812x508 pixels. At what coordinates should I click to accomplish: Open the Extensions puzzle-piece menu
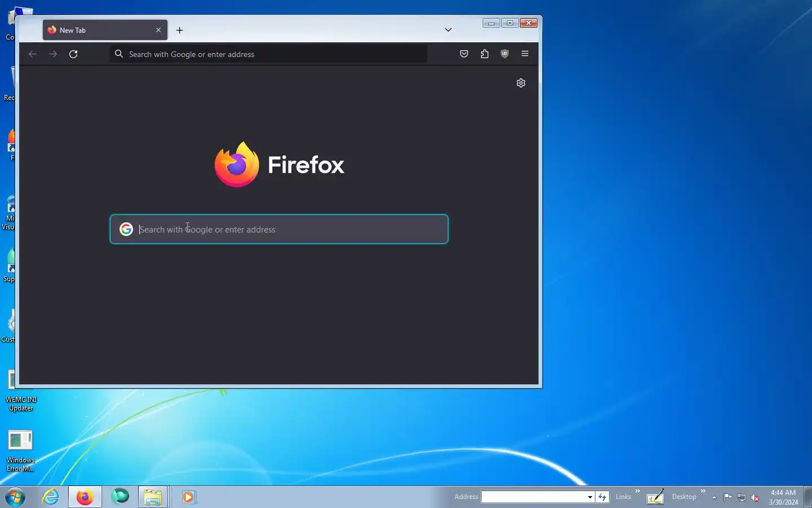coord(484,54)
